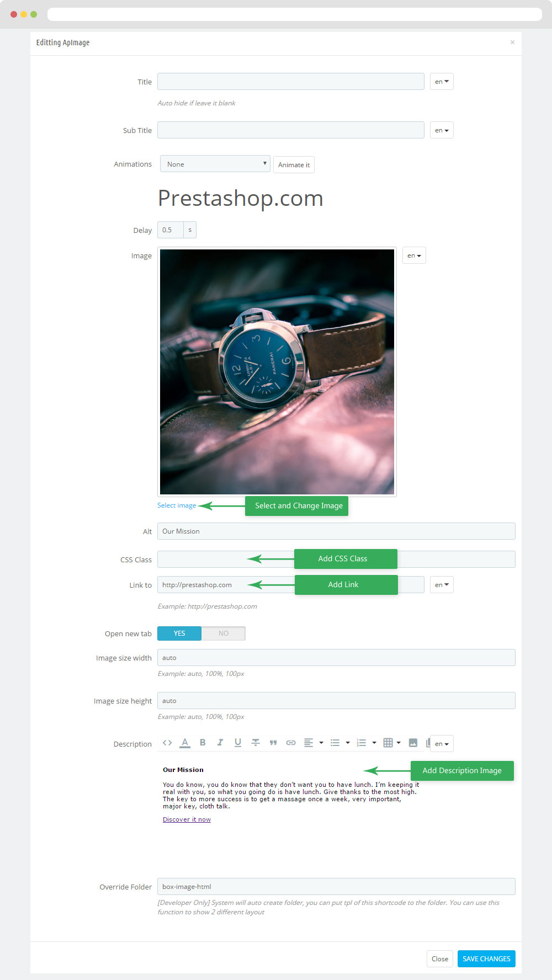Click the Select image link

[177, 505]
